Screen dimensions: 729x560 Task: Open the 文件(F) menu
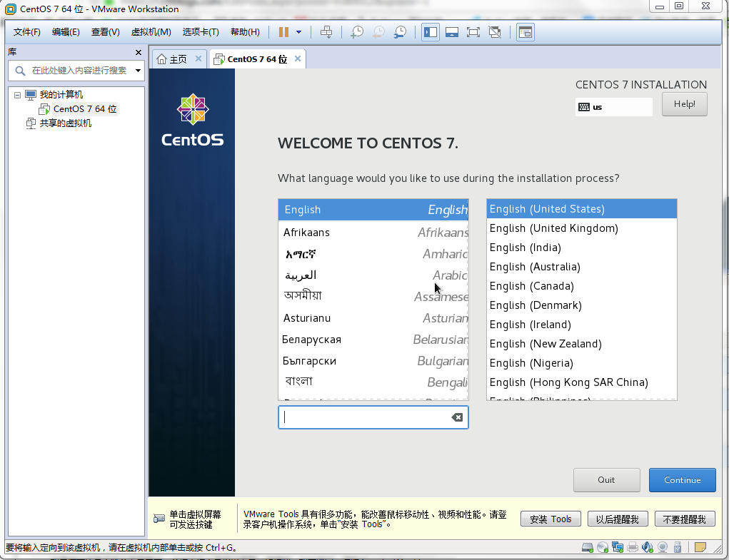27,32
